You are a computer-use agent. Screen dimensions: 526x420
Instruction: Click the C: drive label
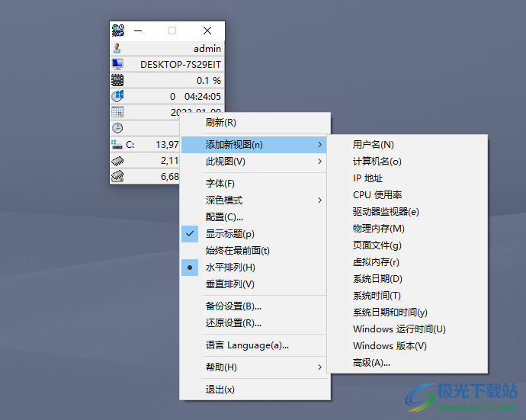(130, 145)
